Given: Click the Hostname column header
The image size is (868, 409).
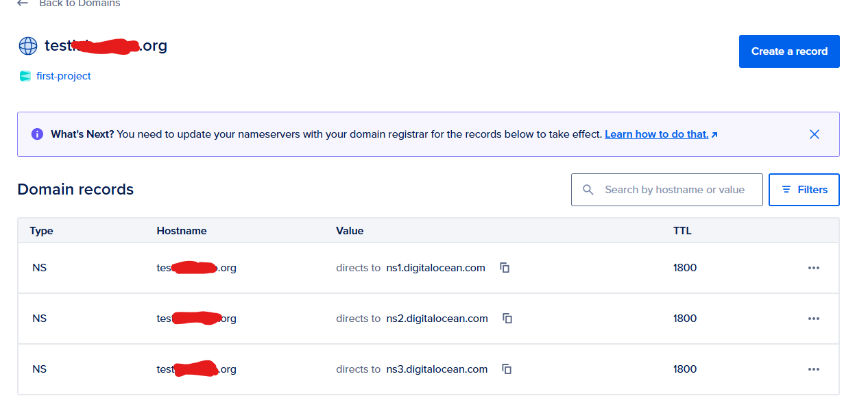Looking at the screenshot, I should [182, 231].
